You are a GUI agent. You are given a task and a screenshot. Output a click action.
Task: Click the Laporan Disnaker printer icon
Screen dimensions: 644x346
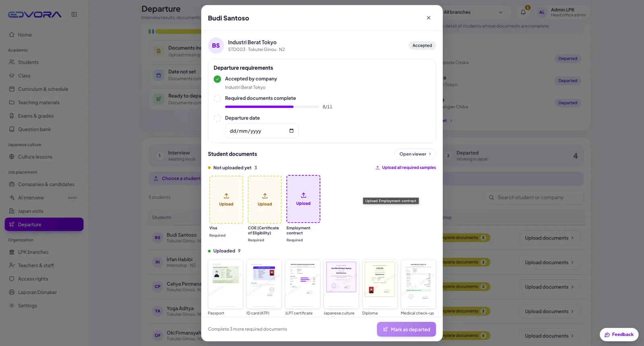12,292
